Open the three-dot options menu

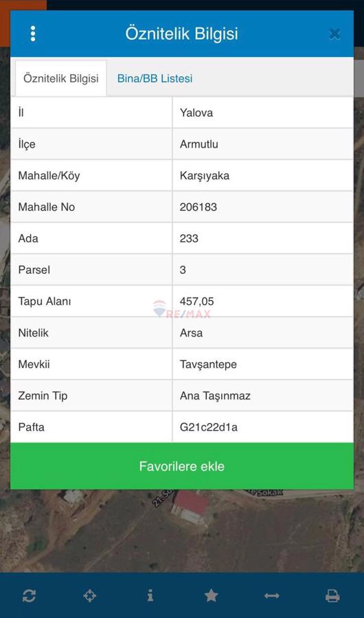click(33, 34)
